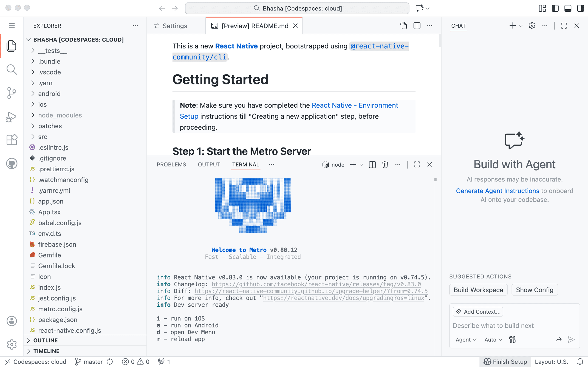This screenshot has width=588, height=367.
Task: Open the Extensions view icon
Action: pos(11,140)
